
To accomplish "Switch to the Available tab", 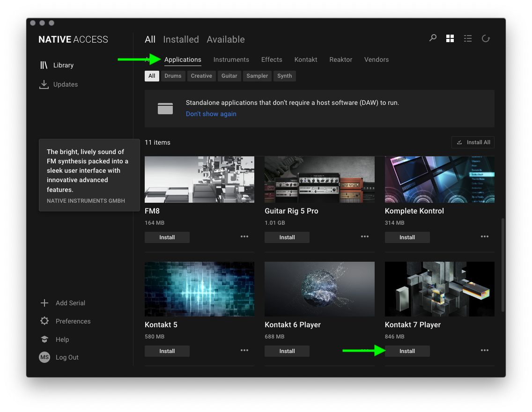I will click(x=226, y=39).
